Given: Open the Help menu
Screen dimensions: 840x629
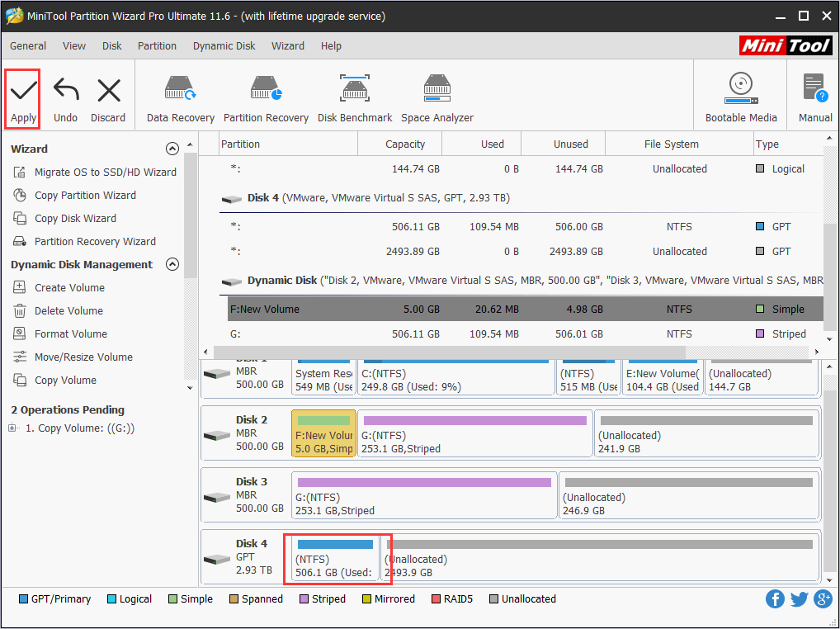Looking at the screenshot, I should (331, 46).
